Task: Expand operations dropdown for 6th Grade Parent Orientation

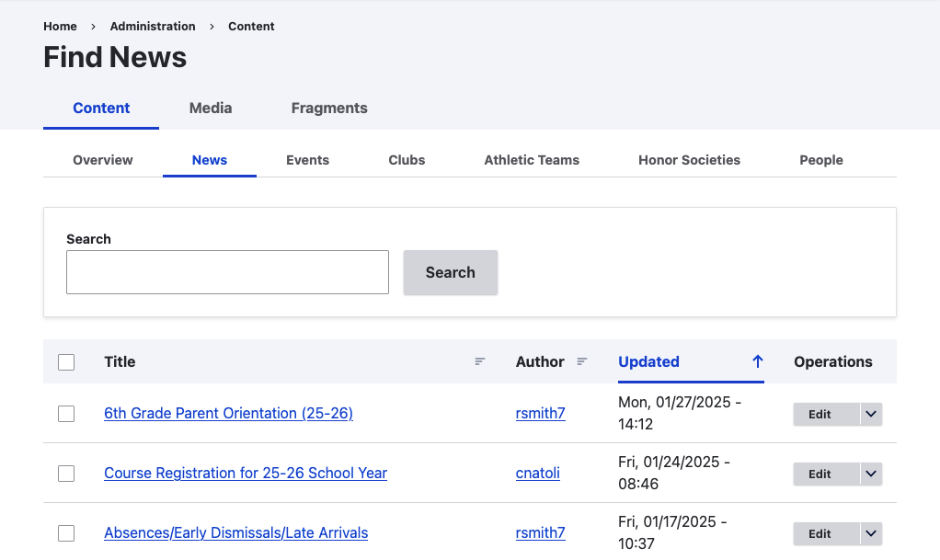Action: coord(871,415)
